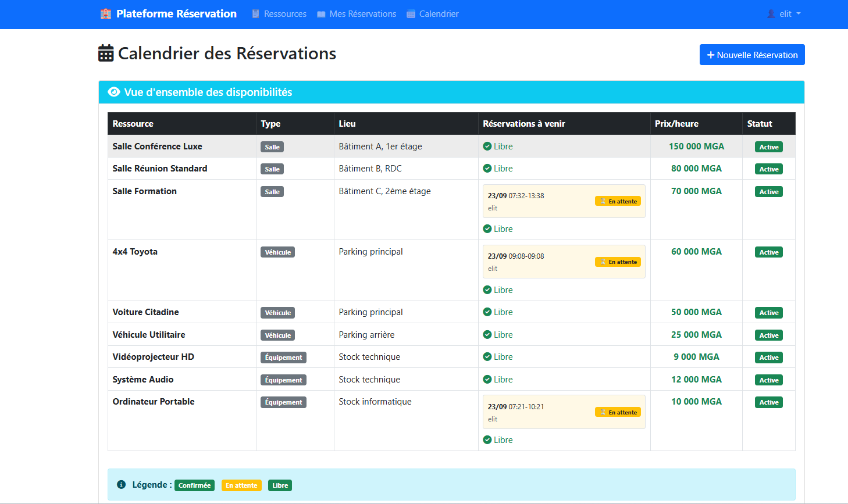Viewport: 848px width, 504px height.
Task: Click the building logo icon in navbar
Action: pyautogui.click(x=105, y=14)
